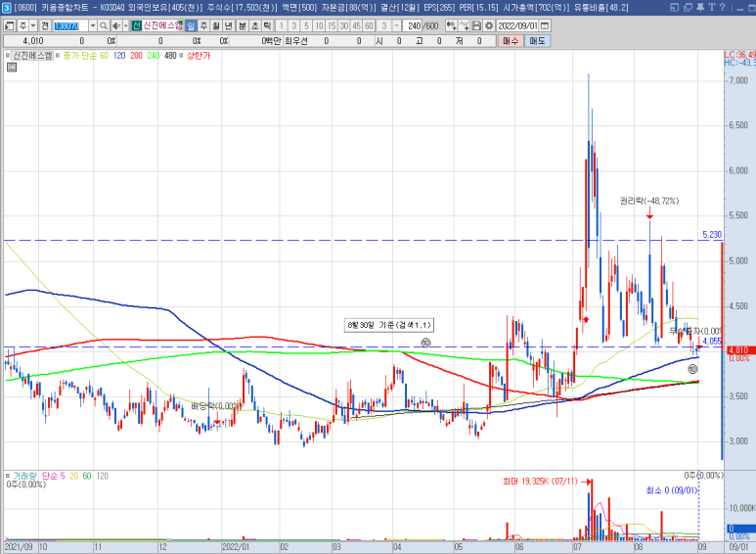Click the duplicate window icon in title bar
The height and width of the screenshot is (554, 756).
pos(688,8)
